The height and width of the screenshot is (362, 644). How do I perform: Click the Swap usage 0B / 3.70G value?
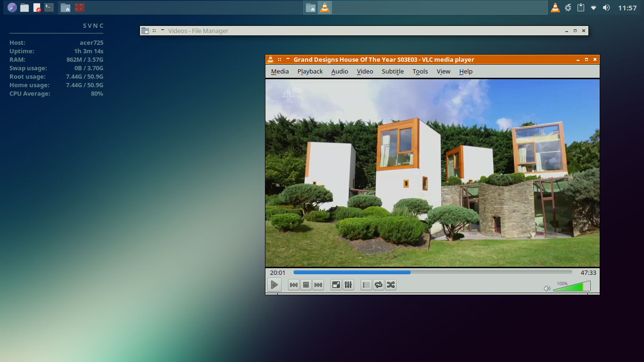tap(89, 68)
